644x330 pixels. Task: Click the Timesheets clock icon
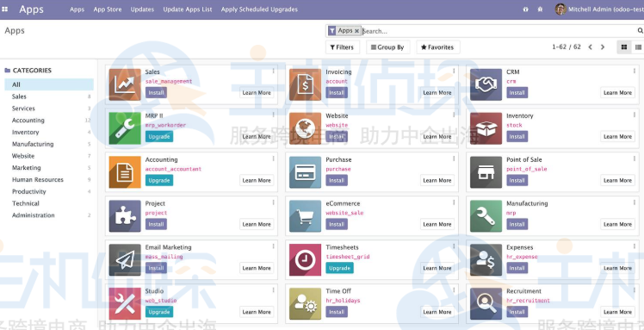[305, 260]
